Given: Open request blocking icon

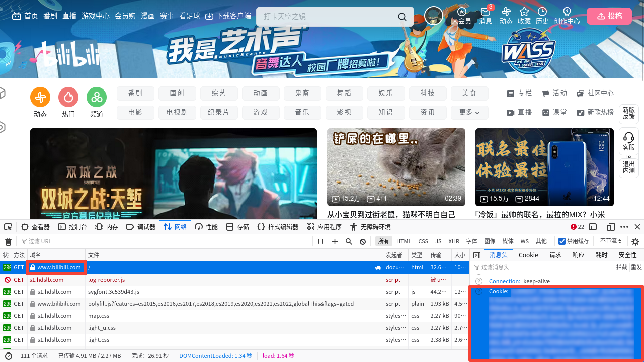Looking at the screenshot, I should [363, 242].
